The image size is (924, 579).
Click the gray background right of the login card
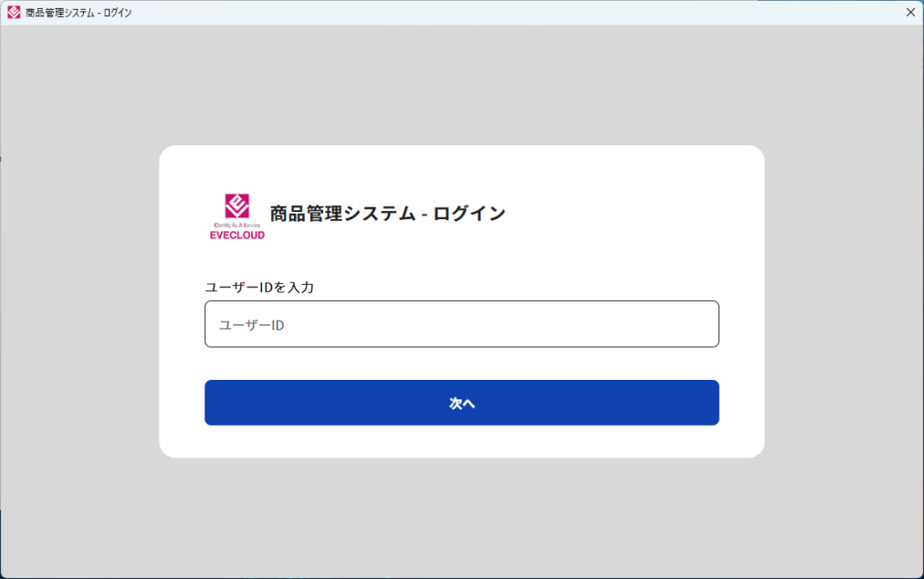pyautogui.click(x=843, y=301)
